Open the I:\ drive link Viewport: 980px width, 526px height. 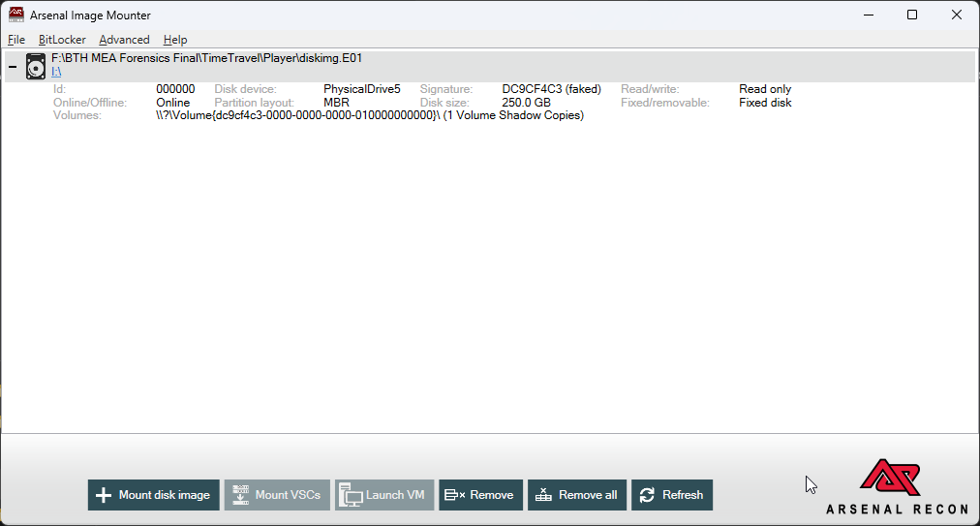56,73
